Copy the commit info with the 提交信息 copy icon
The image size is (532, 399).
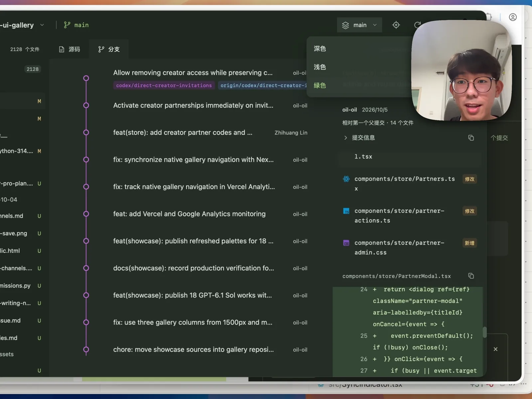pos(471,138)
